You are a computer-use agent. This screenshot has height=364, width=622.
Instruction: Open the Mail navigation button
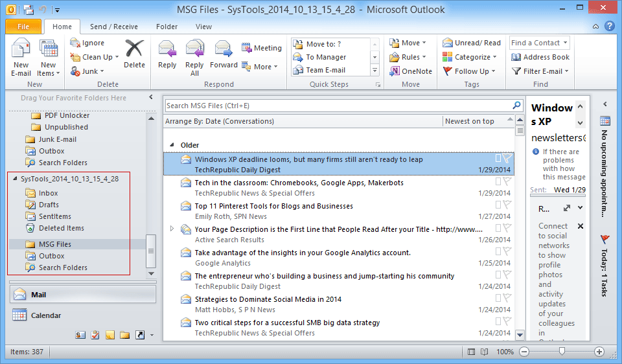click(x=83, y=295)
